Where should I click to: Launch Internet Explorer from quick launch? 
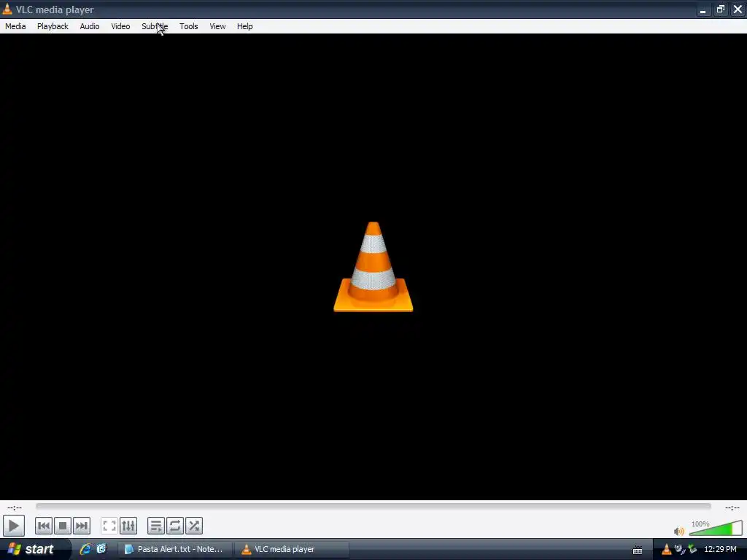click(86, 549)
